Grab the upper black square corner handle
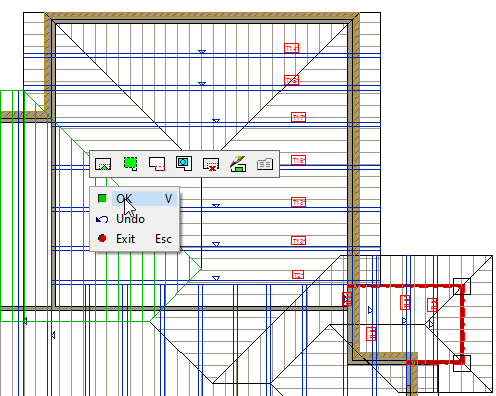This screenshot has width=496, height=396. [x=462, y=286]
